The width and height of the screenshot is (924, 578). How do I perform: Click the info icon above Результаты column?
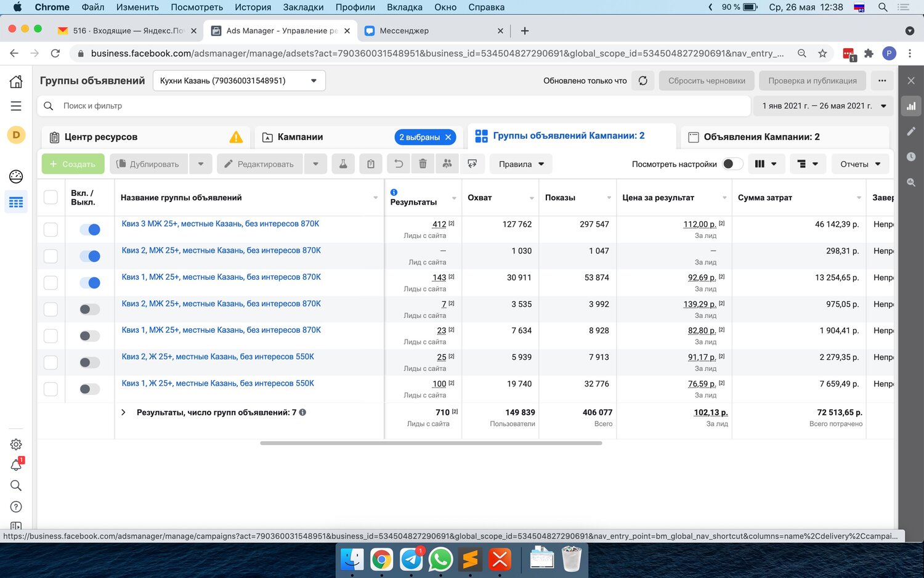[x=394, y=192]
